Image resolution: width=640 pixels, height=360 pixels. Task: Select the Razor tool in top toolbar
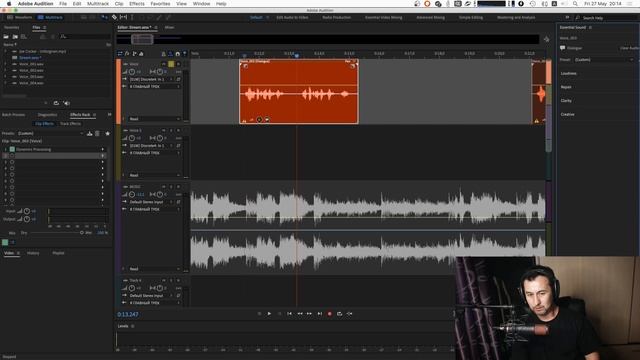pos(114,18)
